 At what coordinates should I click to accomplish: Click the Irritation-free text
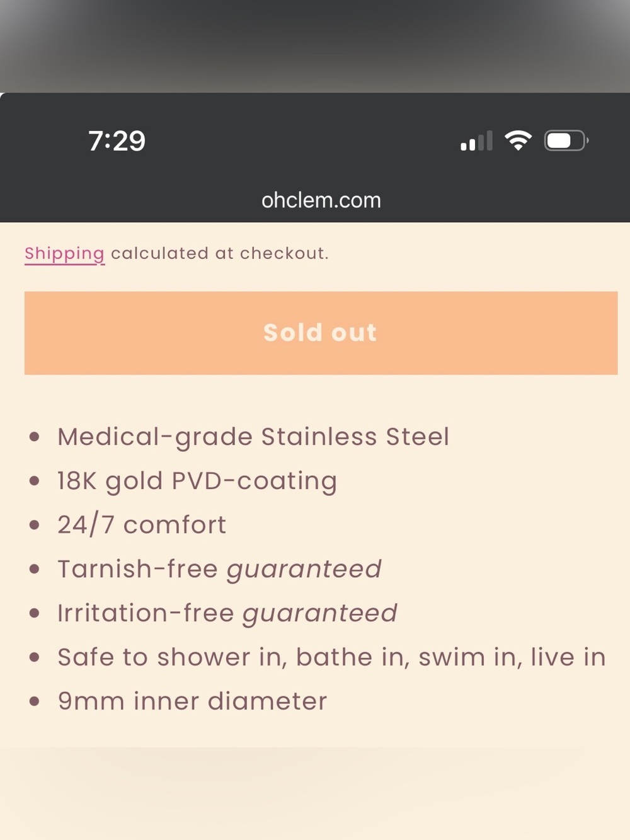pos(146,613)
